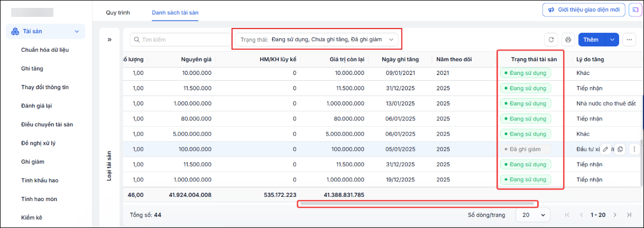This screenshot has height=228, width=644.
Task: Click the Tổng số: 44 label
Action: coord(145,215)
